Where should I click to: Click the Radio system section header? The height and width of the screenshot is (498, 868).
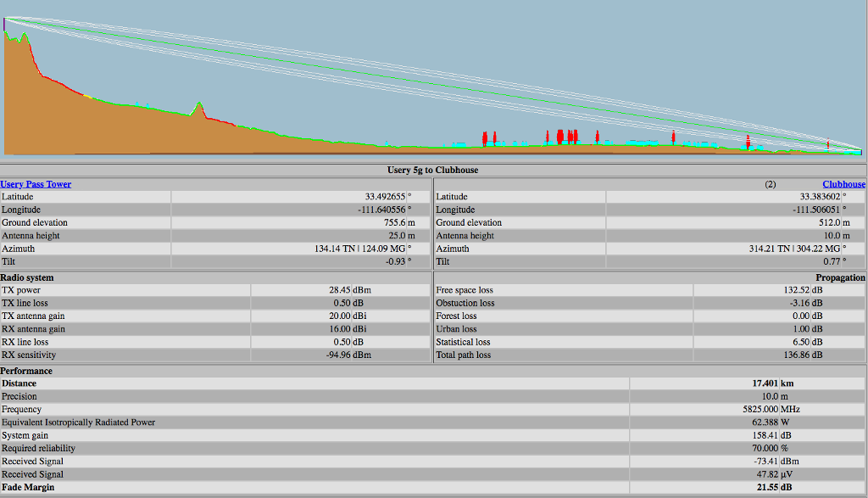27,277
